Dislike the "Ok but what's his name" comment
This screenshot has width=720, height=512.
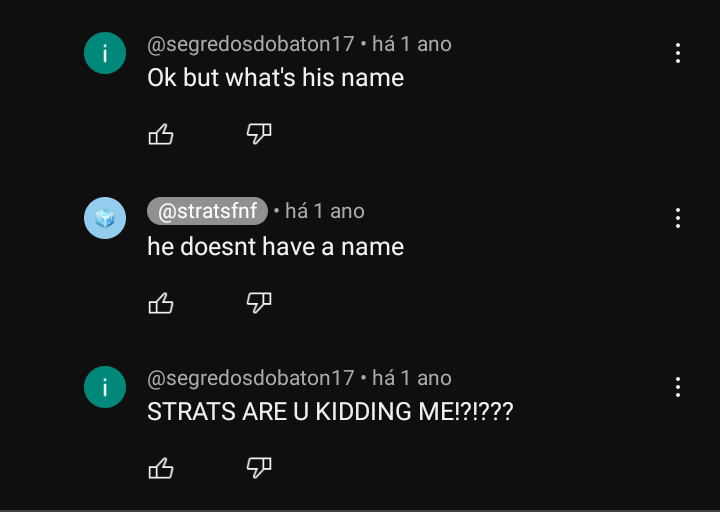[x=259, y=134]
